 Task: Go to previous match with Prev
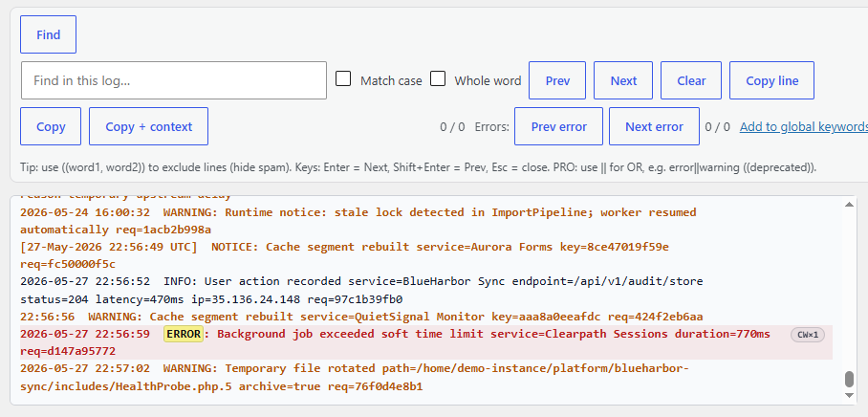[557, 80]
